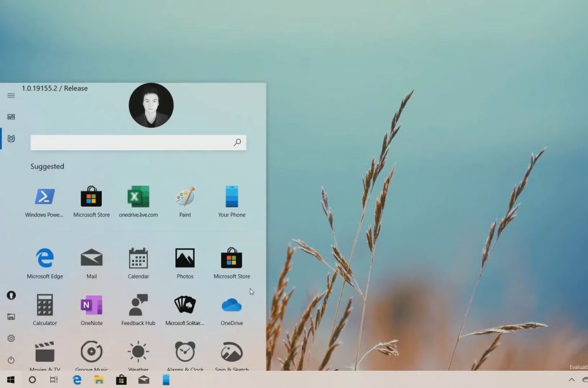Viewport: 588px width, 388px height.
Task: Open the onedrive.live.com Excel shortcut
Action: [x=139, y=202]
